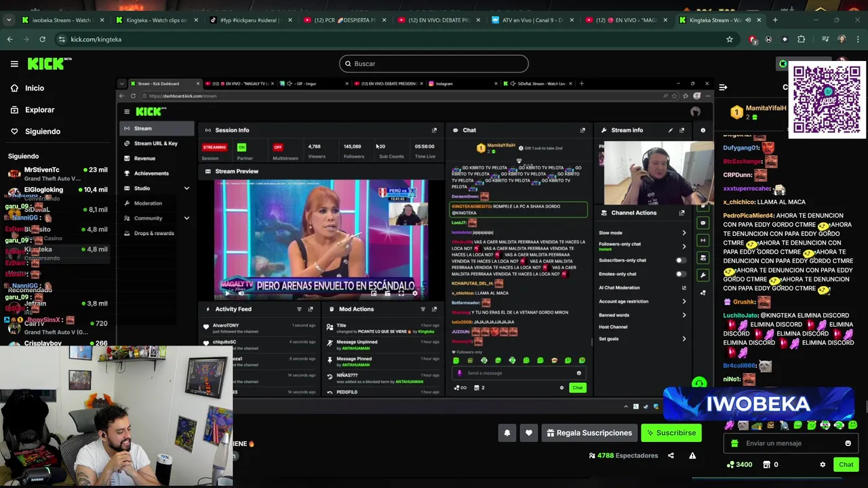Go back with the browser back arrow
The height and width of the screenshot is (488, 868).
point(9,39)
